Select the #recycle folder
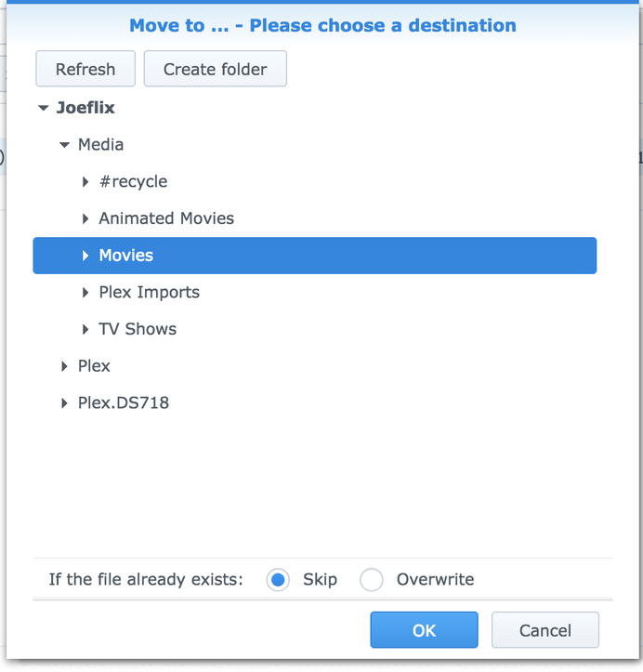 (x=133, y=182)
